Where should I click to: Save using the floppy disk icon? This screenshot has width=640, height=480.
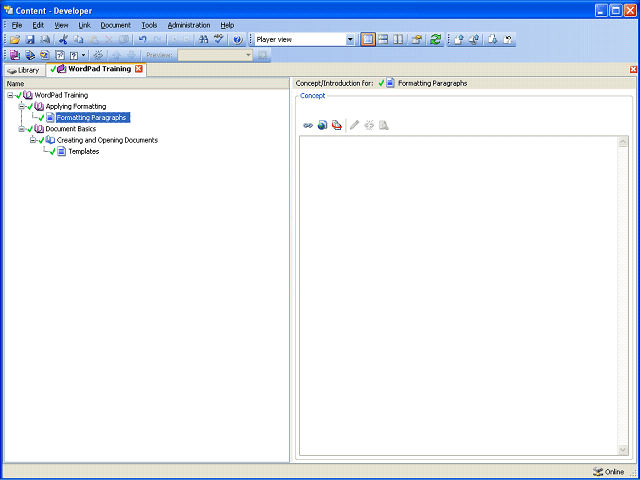[x=30, y=40]
